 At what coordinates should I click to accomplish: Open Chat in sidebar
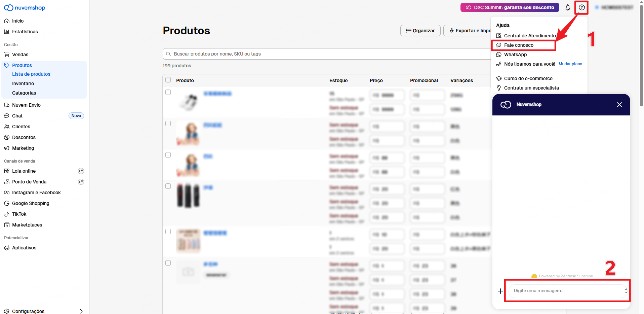pyautogui.click(x=17, y=116)
